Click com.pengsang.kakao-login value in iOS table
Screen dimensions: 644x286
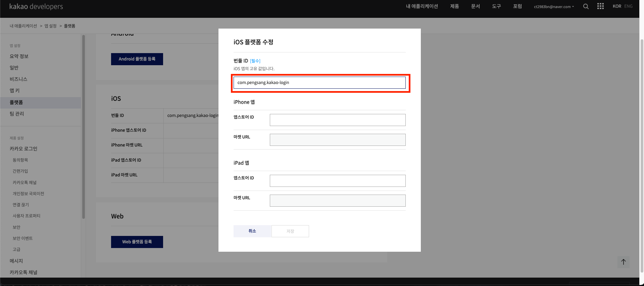click(193, 116)
